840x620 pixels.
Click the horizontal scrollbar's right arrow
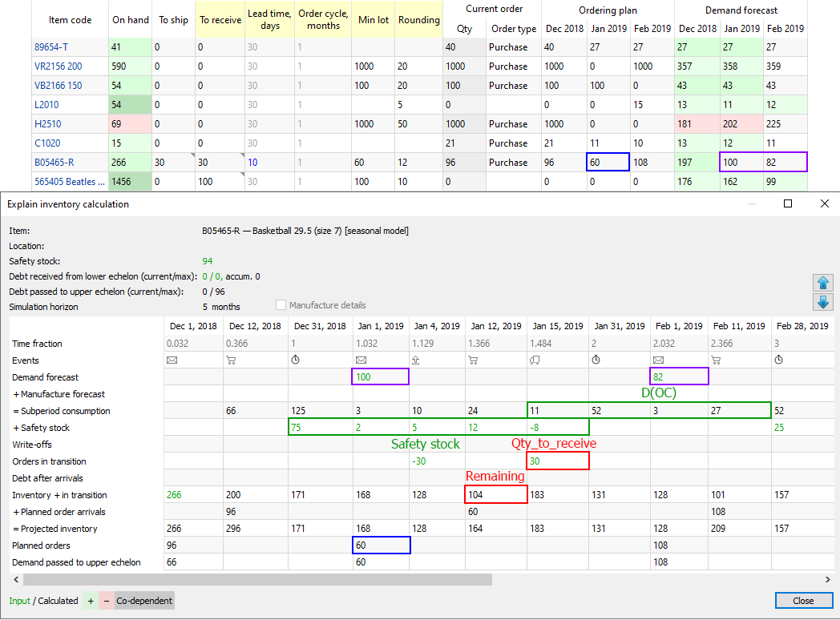(x=826, y=579)
